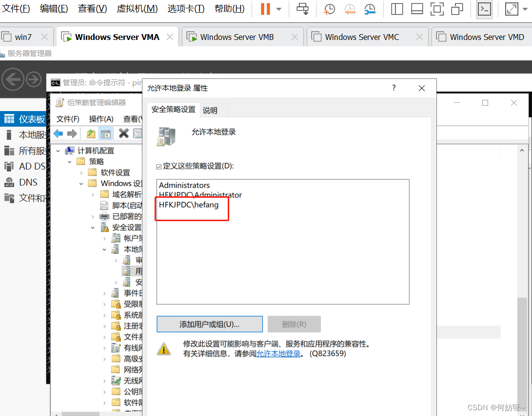Click the blue back arrow in policy editor
Screen dimensions: 532x416
(x=59, y=133)
